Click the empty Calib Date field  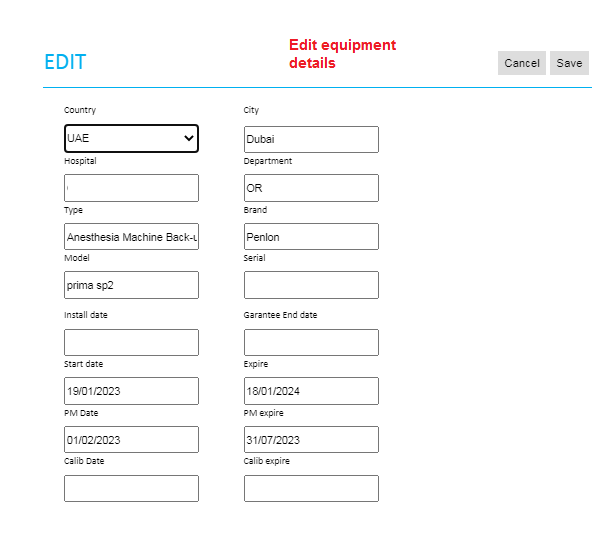tap(131, 488)
